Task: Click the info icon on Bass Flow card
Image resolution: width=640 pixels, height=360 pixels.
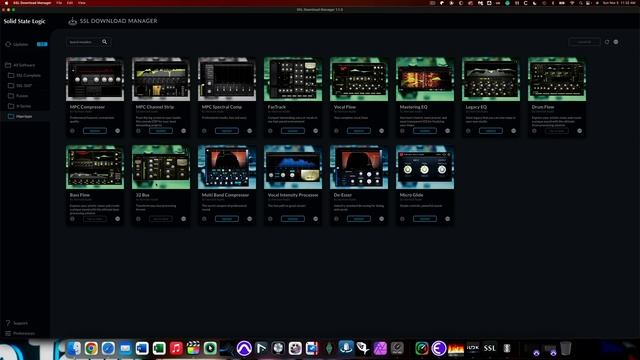Action: tap(72, 219)
